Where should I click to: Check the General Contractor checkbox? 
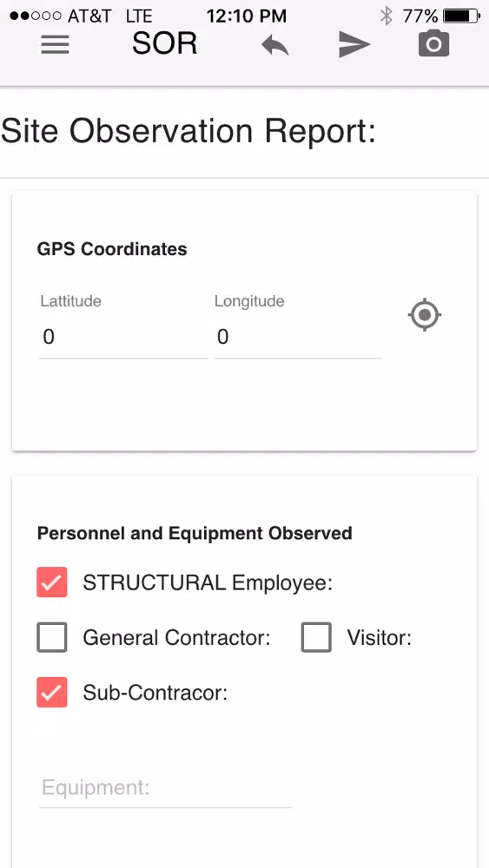pos(52,637)
